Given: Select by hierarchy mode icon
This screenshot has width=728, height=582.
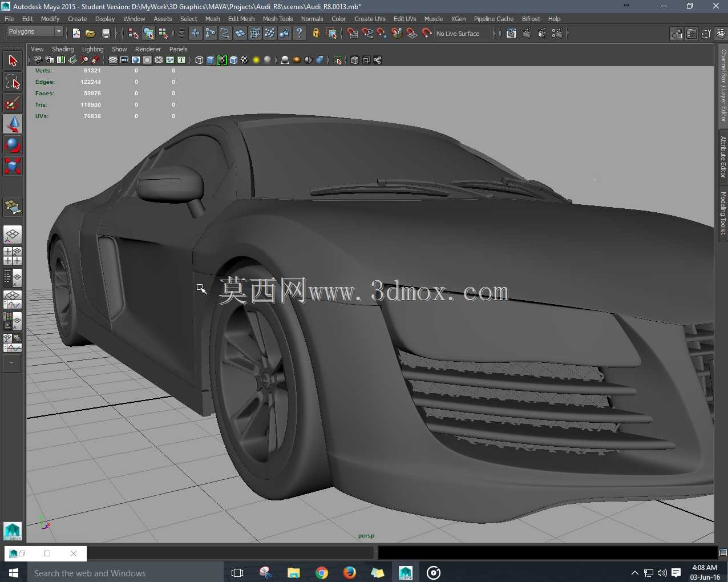Looking at the screenshot, I should [134, 34].
